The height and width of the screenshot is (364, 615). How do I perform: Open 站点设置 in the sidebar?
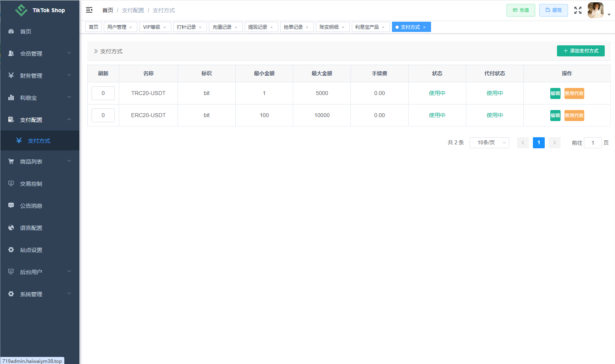point(39,250)
